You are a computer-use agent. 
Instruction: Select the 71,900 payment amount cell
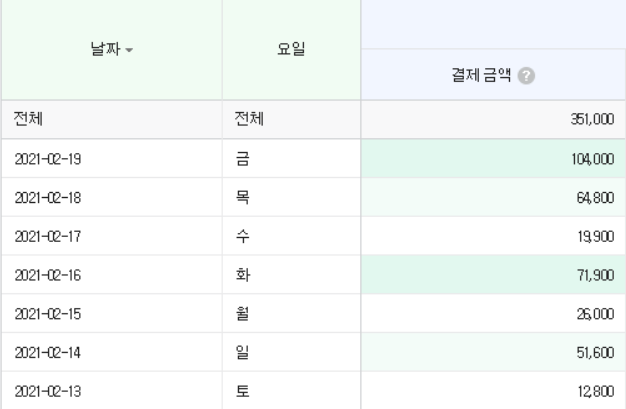click(x=493, y=275)
